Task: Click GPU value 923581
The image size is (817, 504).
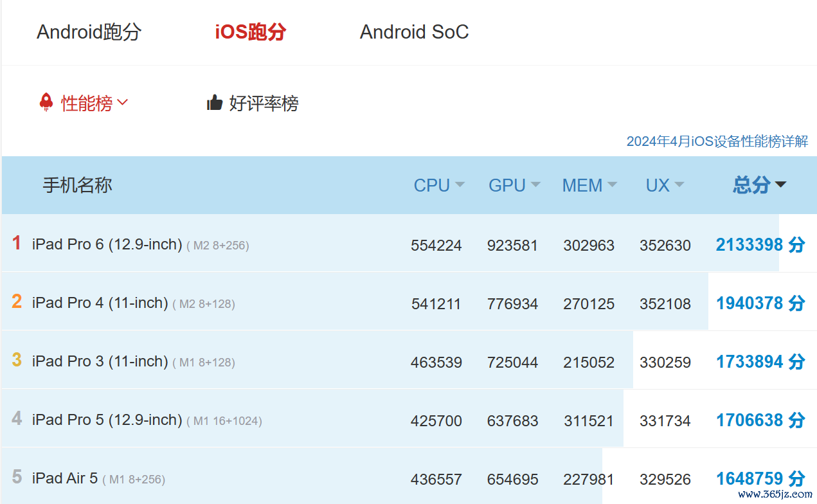Action: coord(512,246)
